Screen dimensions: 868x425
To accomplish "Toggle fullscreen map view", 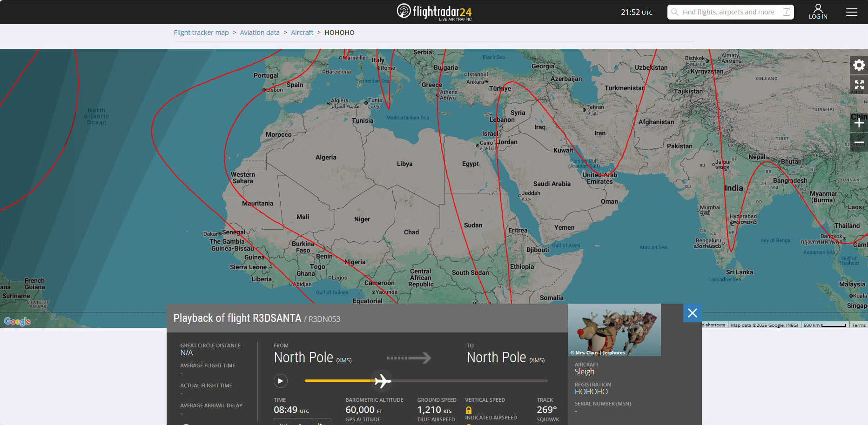I will [859, 85].
